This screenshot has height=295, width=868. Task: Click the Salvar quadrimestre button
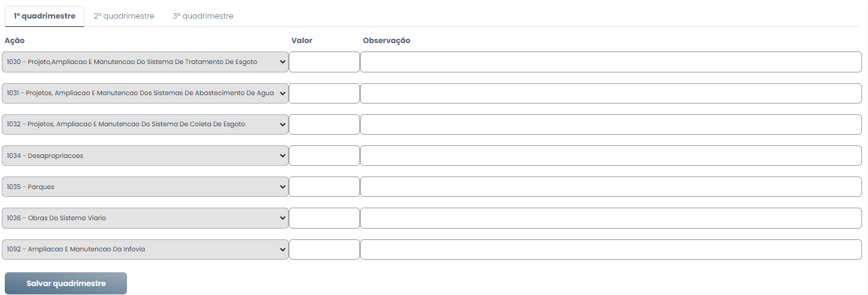pos(66,284)
